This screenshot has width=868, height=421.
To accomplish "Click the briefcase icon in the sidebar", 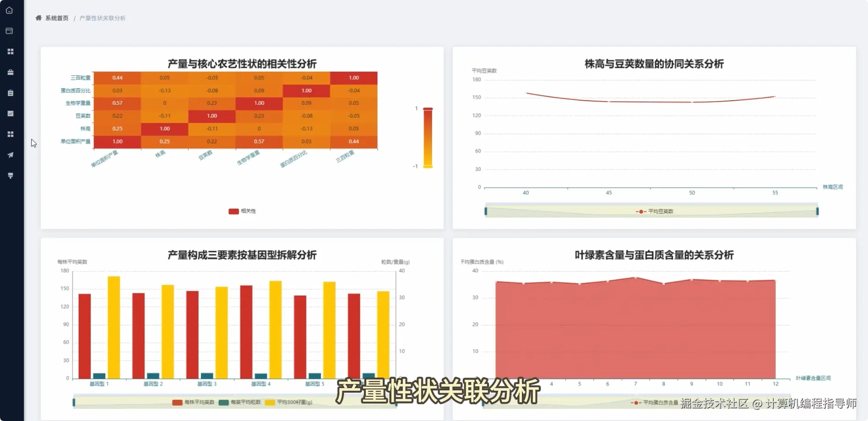I will click(x=10, y=72).
